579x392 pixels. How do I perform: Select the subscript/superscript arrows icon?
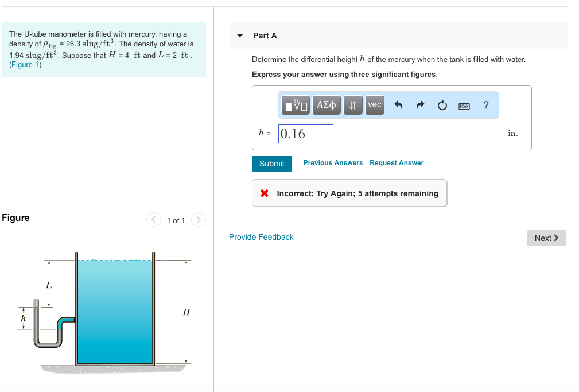tap(352, 105)
